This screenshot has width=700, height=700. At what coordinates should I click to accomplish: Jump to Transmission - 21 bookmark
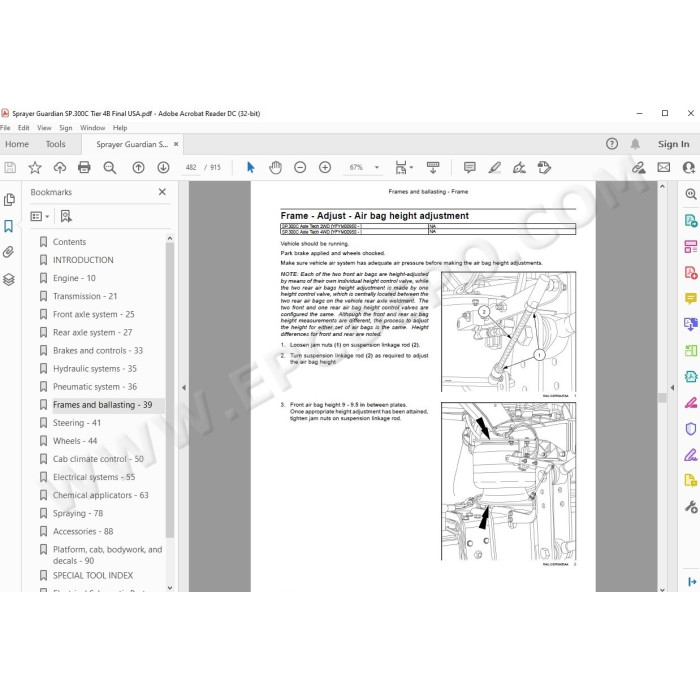[x=85, y=296]
